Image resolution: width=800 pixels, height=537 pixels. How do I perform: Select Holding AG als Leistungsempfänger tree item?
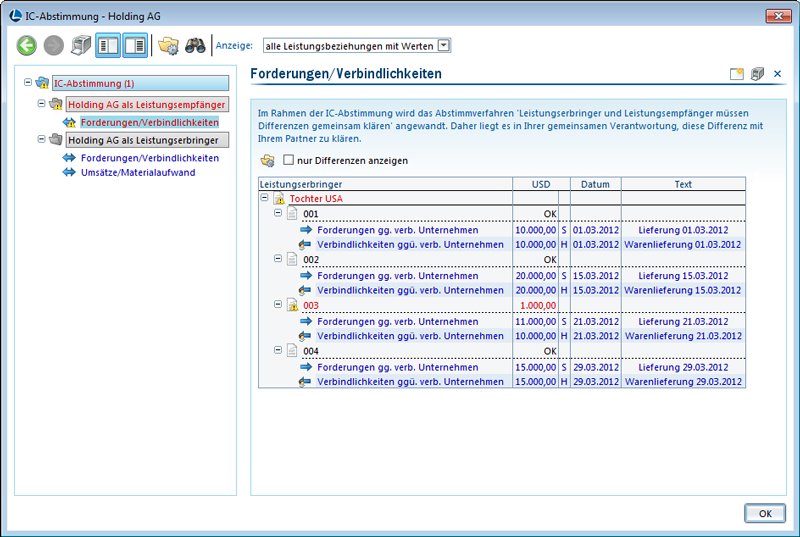[x=146, y=103]
